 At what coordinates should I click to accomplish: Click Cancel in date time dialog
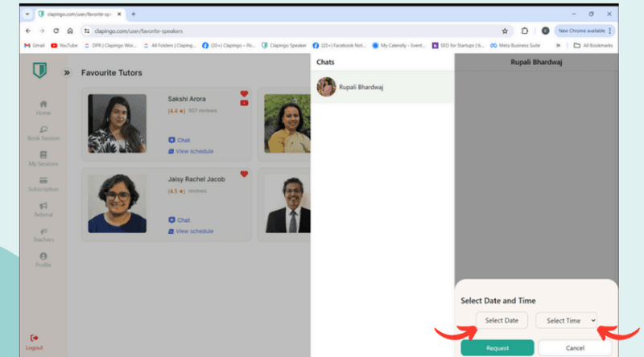[575, 347]
